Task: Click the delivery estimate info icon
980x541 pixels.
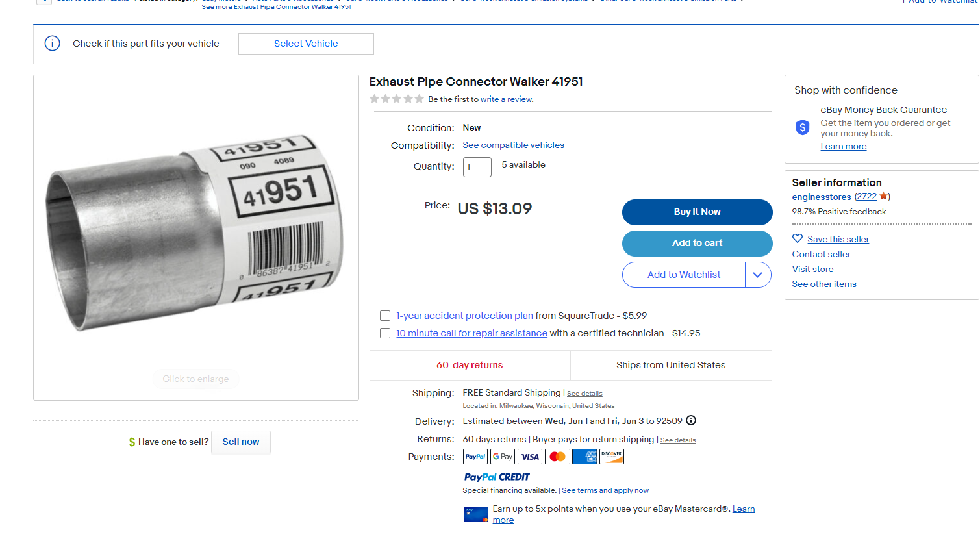Action: coord(691,420)
